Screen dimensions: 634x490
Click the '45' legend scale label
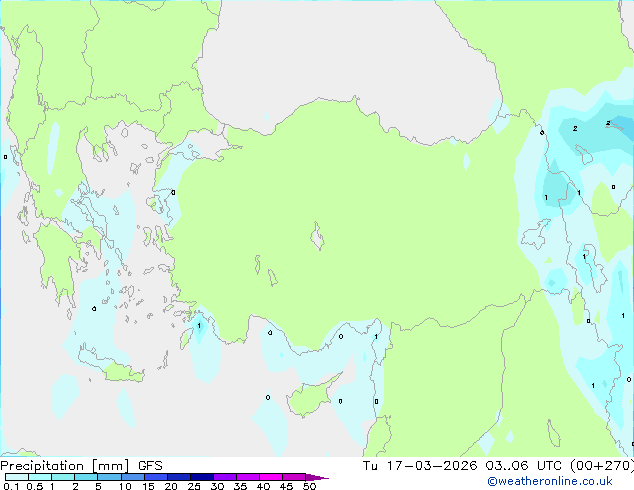point(286,486)
